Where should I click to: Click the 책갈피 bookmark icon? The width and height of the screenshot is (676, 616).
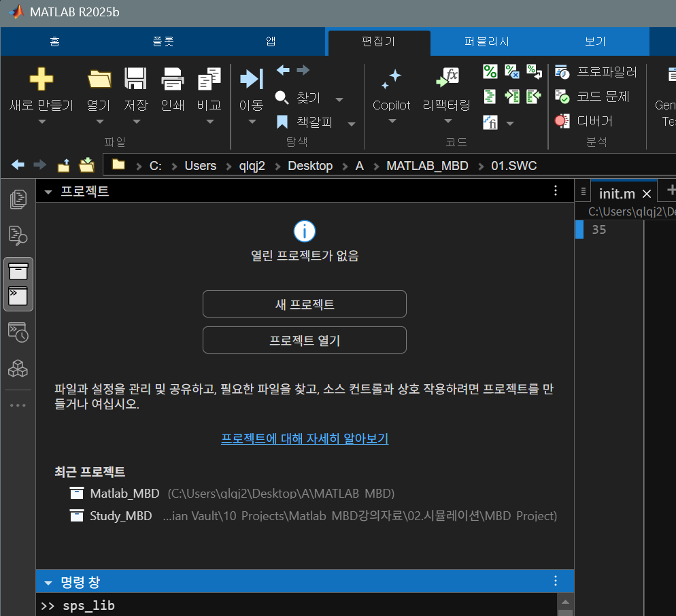point(282,122)
